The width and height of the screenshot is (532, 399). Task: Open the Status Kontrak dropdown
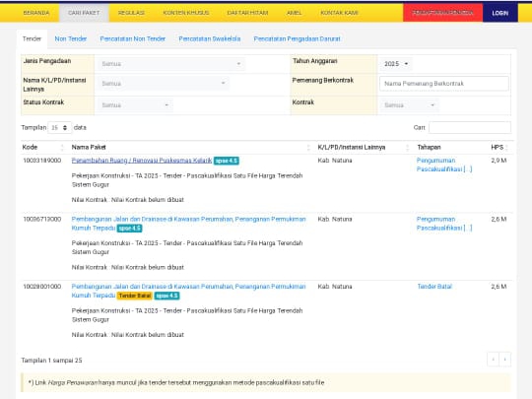coord(135,105)
